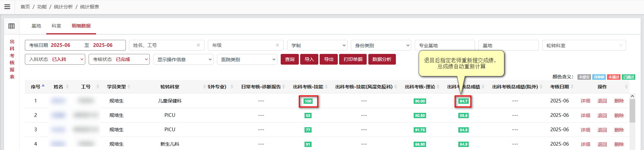Sort by 操作 column arrows

pos(626,87)
